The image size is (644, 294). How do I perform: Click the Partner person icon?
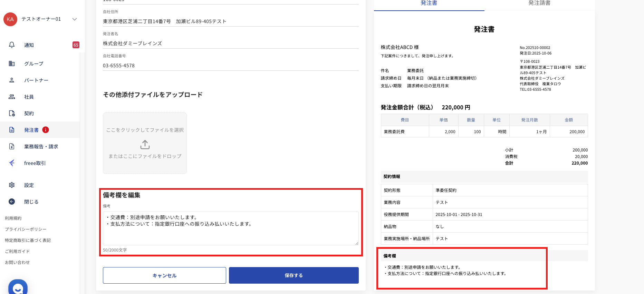pyautogui.click(x=12, y=80)
